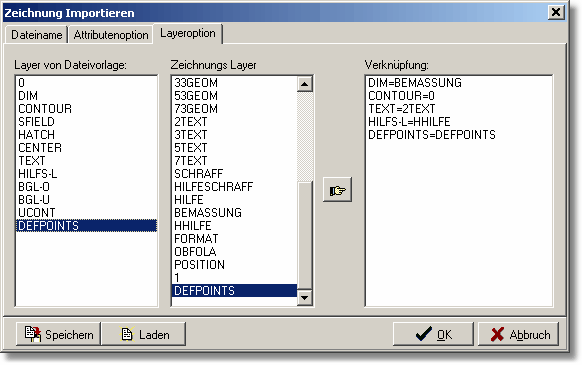Click scroll down arrow in Zeichnungs Layer list
Viewport: 582px width, 365px height.
[x=305, y=298]
